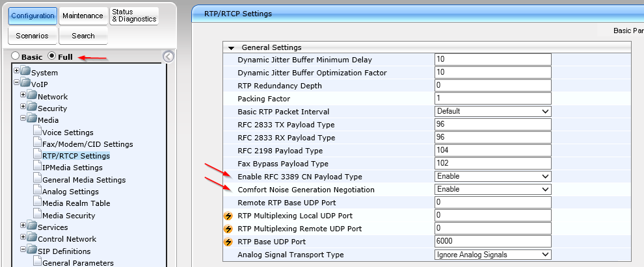Screen dimensions: 644x267
Task: Switch to the Configuration tab
Action: coord(33,16)
